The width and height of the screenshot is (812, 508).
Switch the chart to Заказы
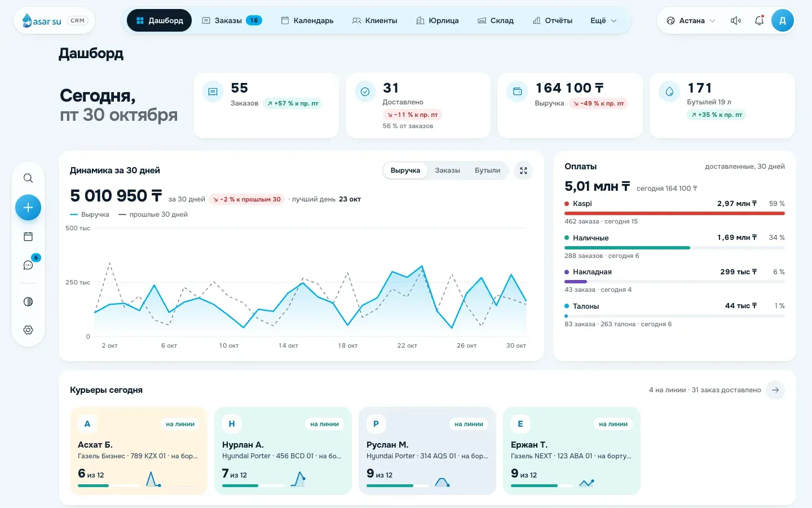pos(447,170)
